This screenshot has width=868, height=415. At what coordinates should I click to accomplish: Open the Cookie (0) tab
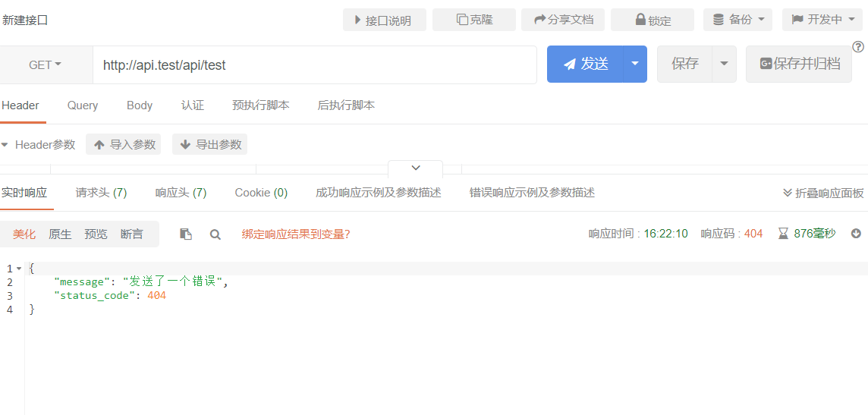coord(261,193)
